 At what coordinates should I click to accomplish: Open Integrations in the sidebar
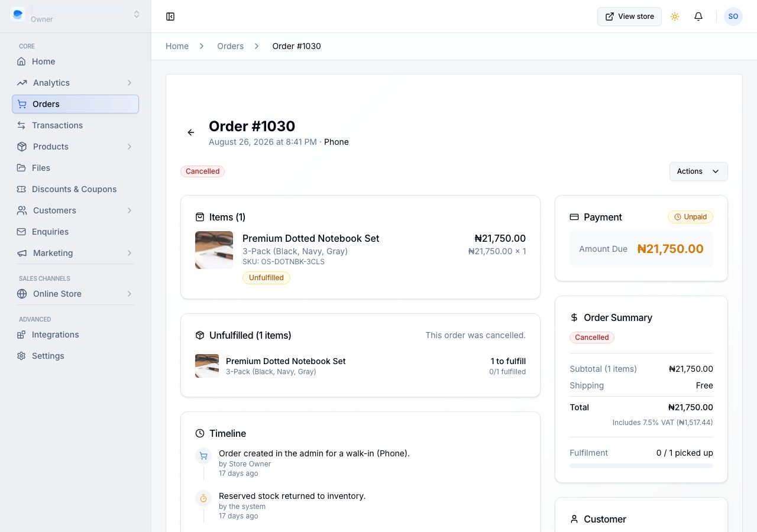[75, 335]
